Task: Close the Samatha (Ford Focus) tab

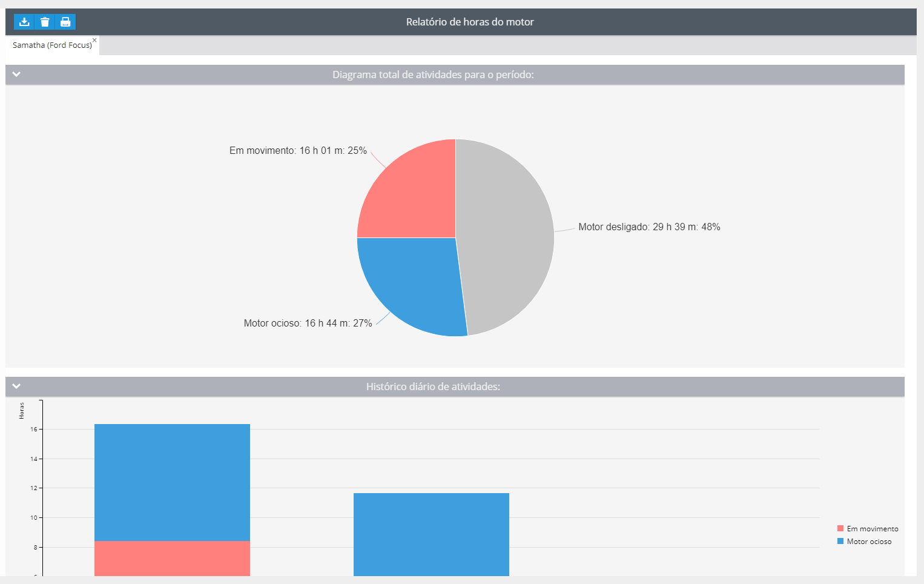Action: click(x=94, y=40)
